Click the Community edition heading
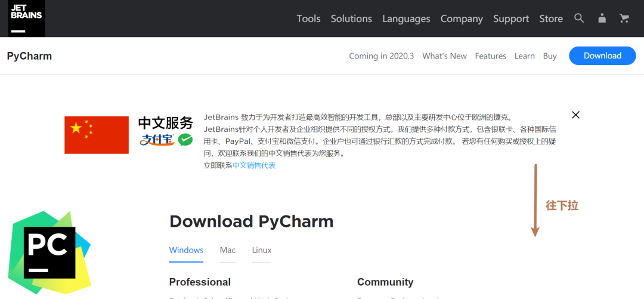This screenshot has width=644, height=299. pos(385,282)
